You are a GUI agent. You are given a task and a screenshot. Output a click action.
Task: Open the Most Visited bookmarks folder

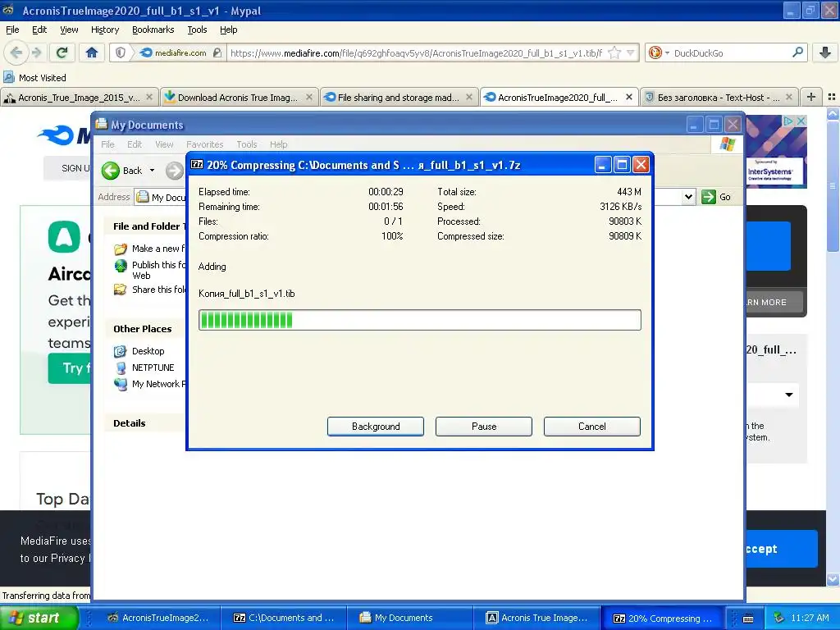click(35, 78)
